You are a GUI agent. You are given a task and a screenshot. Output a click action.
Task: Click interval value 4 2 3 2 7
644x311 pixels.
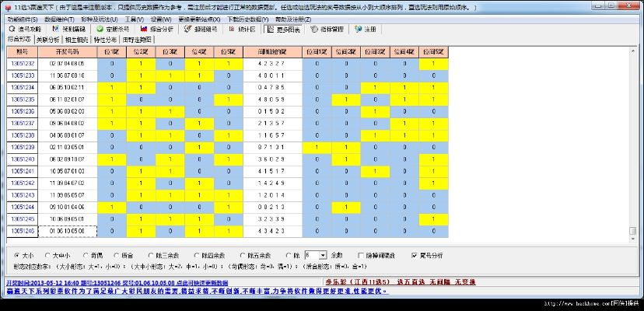(x=272, y=64)
